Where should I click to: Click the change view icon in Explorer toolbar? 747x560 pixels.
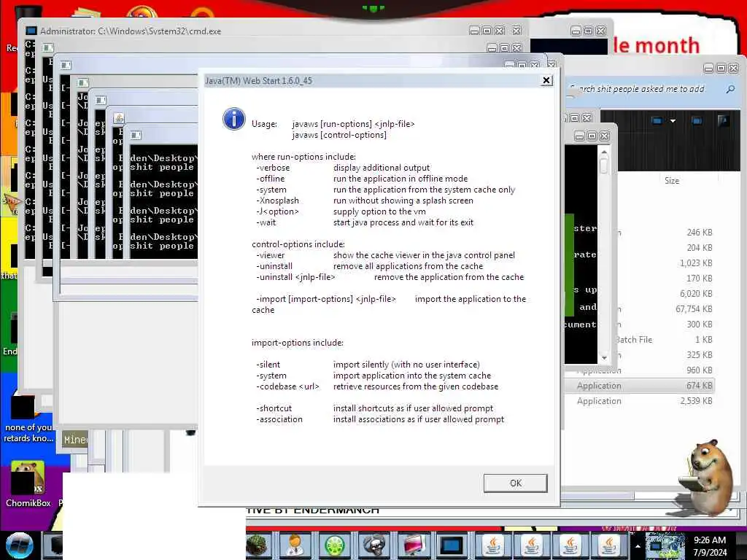(657, 121)
